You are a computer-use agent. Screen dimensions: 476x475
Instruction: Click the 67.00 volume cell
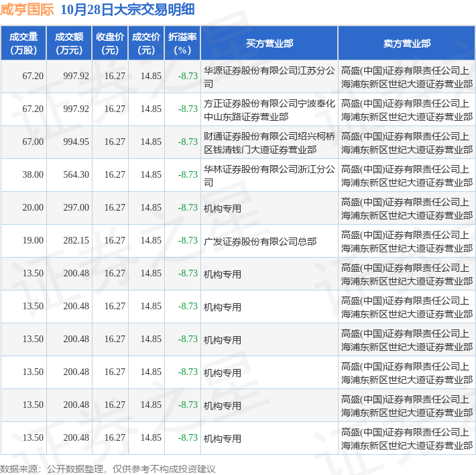(33, 142)
